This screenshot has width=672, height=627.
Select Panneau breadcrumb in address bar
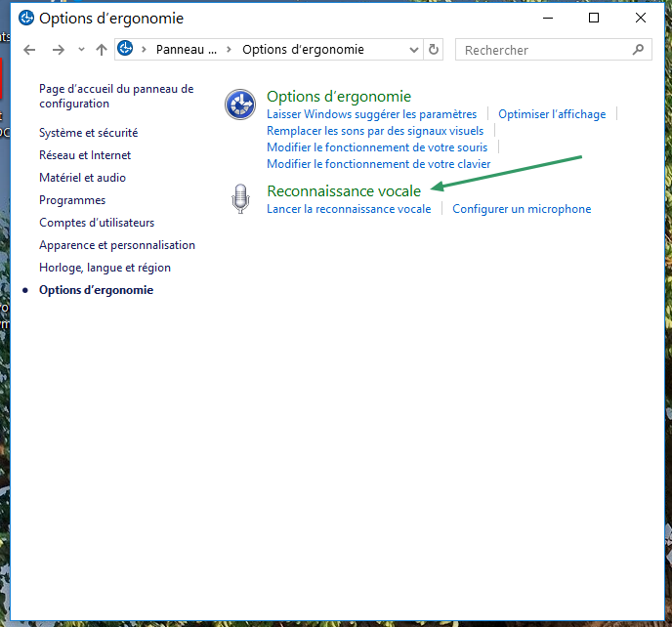coord(186,50)
